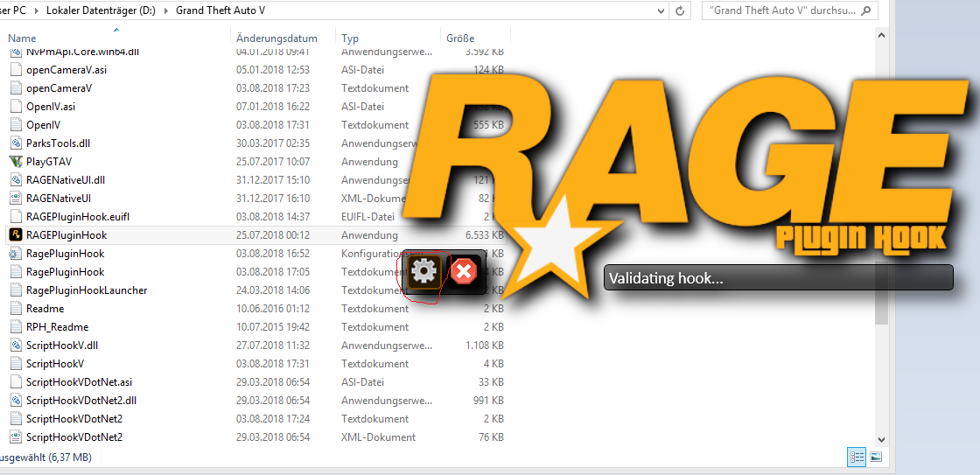Select the RagePluginHook text document dated 03.08.2018 17:05
The image size is (980, 475).
256,272
